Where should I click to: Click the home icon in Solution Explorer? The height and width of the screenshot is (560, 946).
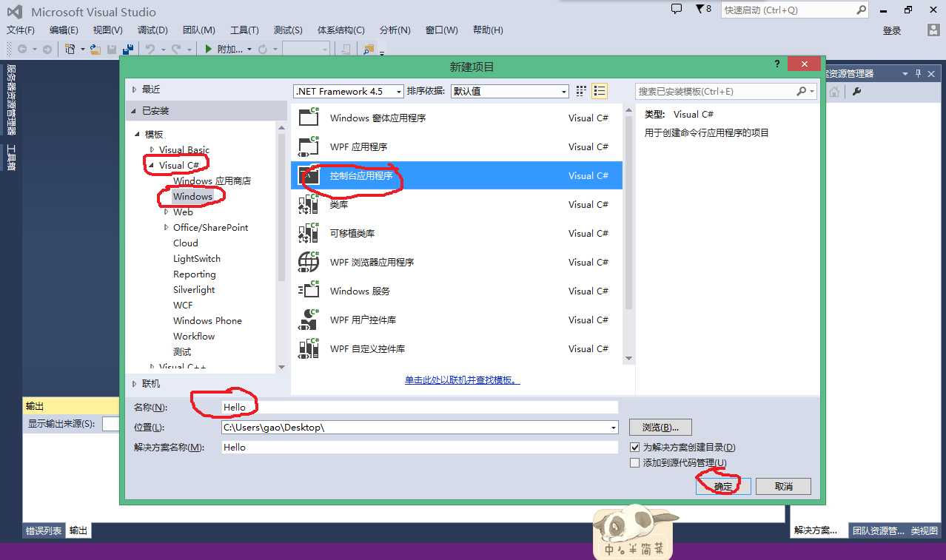(834, 92)
